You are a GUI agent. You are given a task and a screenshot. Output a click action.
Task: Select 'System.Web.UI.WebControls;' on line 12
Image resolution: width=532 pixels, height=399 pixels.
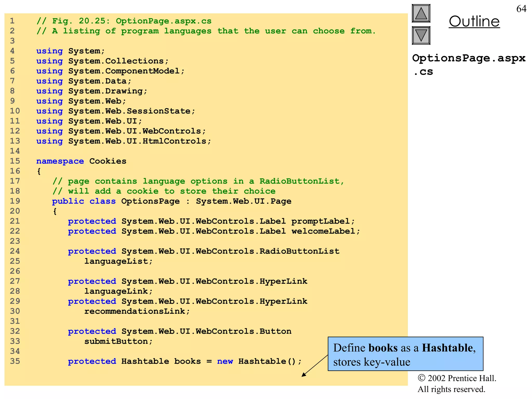coord(137,131)
